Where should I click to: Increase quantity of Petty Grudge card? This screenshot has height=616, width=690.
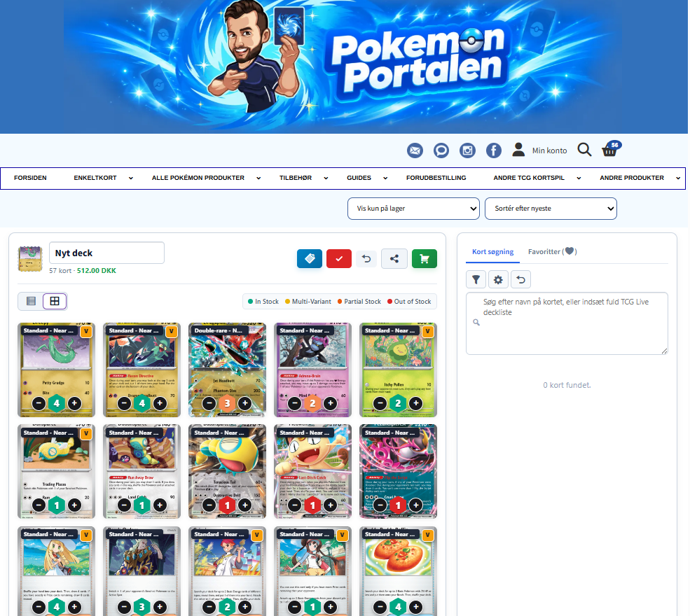(74, 402)
